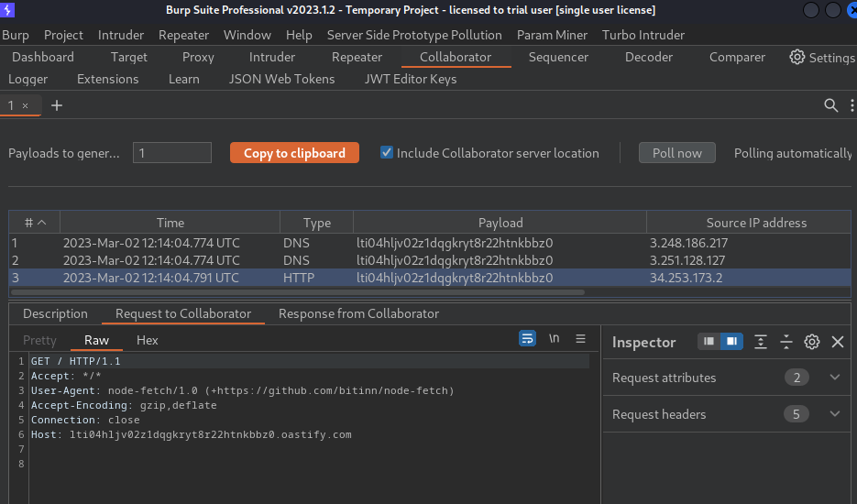Switch editor to Pretty view

click(x=39, y=340)
